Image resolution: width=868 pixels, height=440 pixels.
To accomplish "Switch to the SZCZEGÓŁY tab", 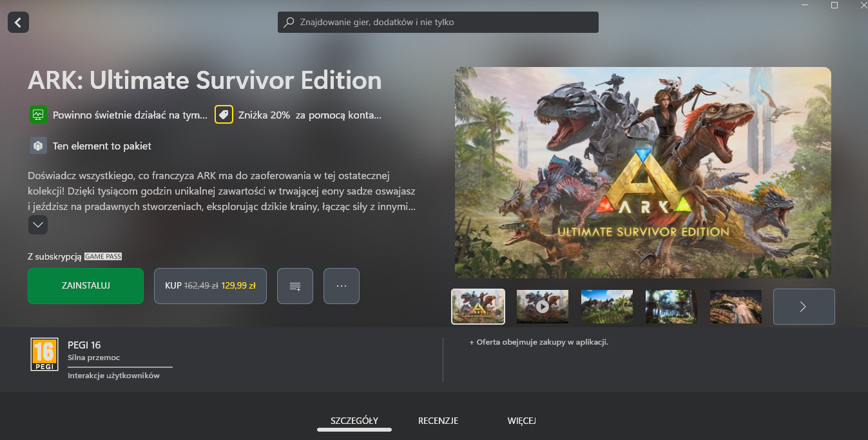I will [x=354, y=421].
